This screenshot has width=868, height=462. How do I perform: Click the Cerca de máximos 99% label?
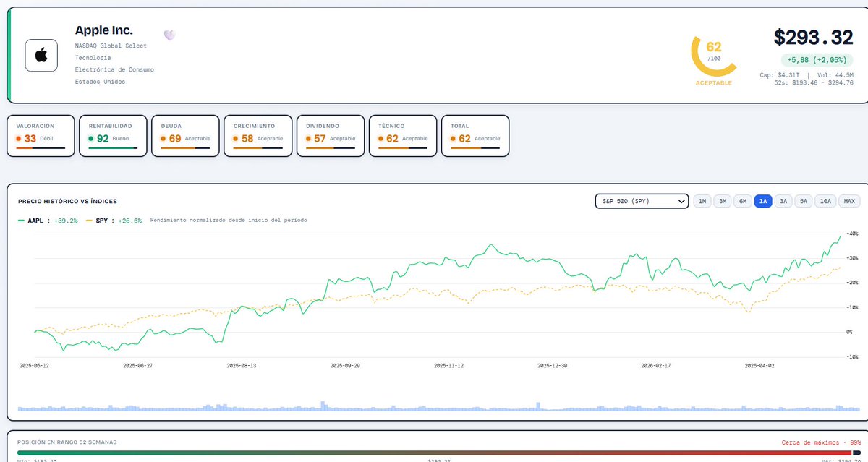[x=821, y=442]
